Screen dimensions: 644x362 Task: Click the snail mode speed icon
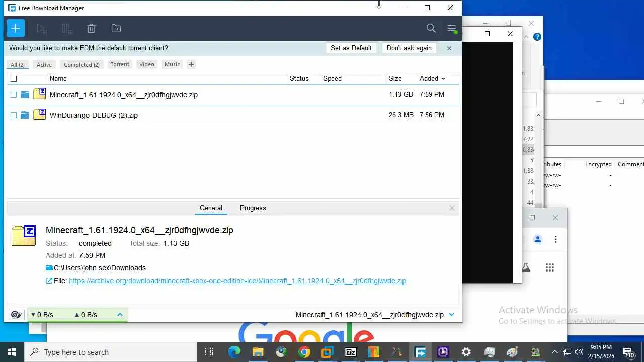[16, 315]
